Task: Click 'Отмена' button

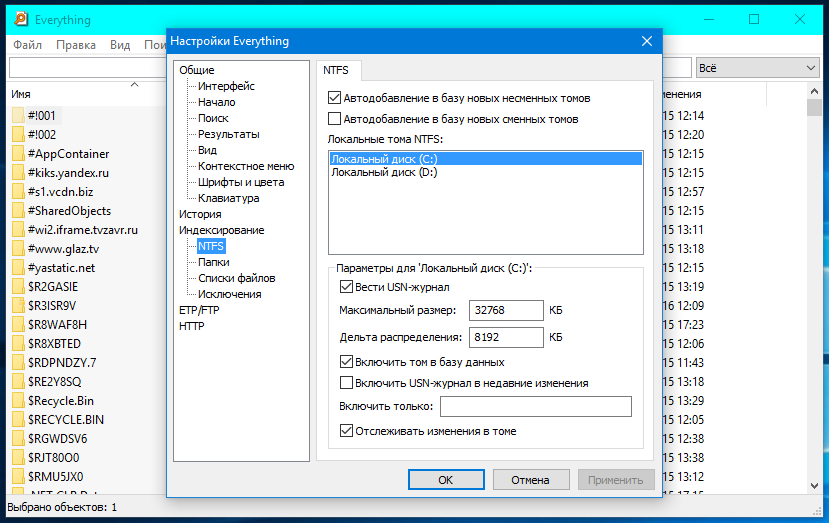Action: click(x=531, y=480)
